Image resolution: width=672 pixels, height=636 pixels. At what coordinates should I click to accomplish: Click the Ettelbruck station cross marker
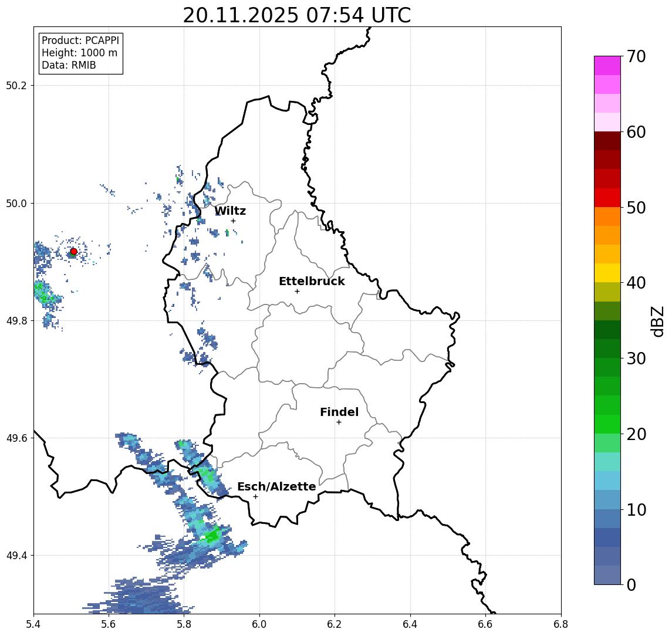(297, 292)
